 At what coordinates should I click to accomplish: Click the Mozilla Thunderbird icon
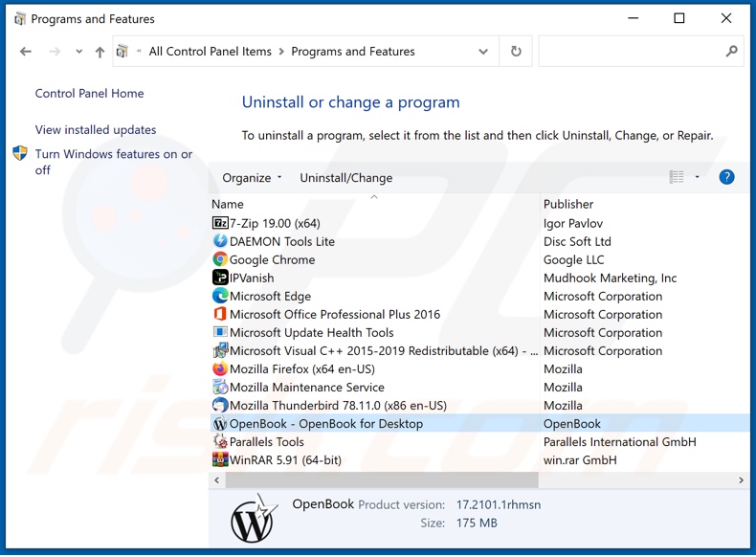coord(220,405)
